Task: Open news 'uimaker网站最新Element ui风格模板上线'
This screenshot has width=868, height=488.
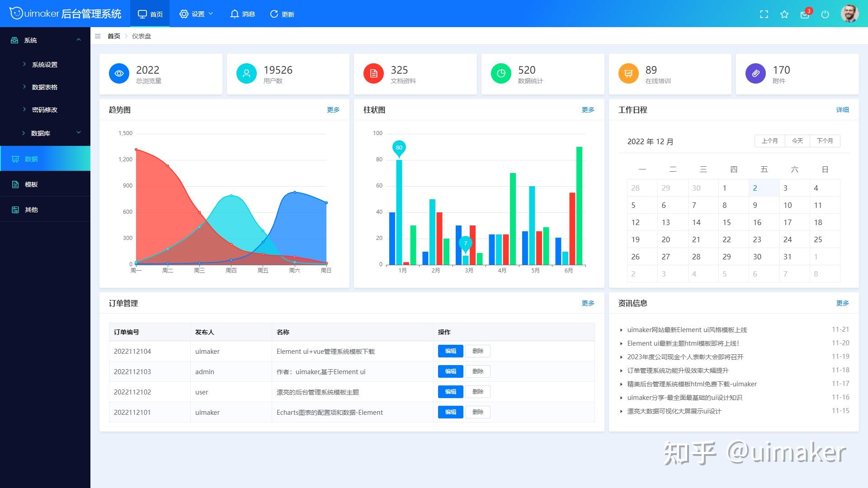Action: click(x=687, y=330)
